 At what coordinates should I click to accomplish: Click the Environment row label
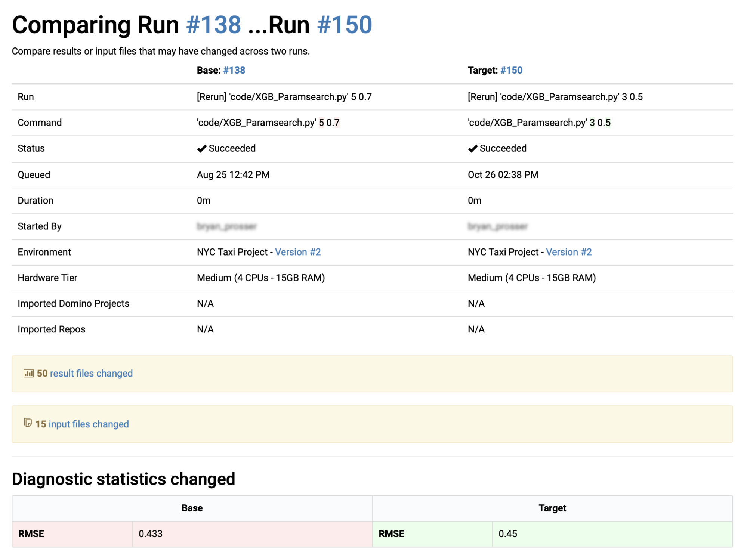(x=44, y=252)
